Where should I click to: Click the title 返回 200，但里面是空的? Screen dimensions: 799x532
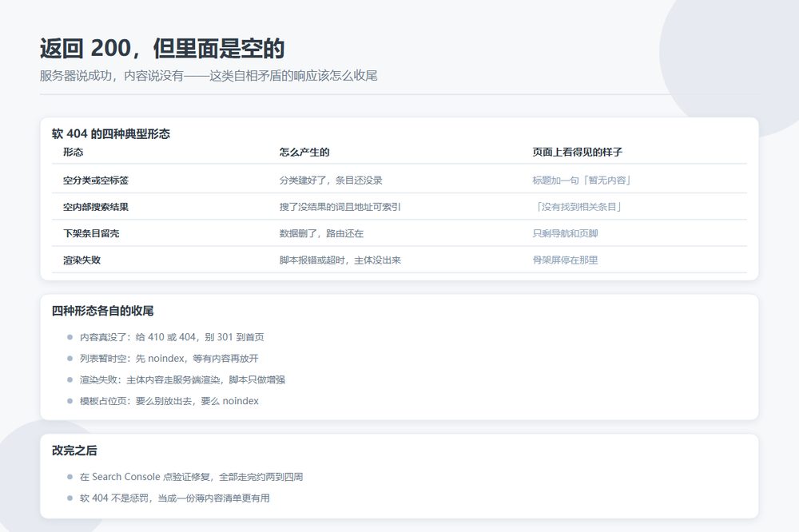point(162,49)
